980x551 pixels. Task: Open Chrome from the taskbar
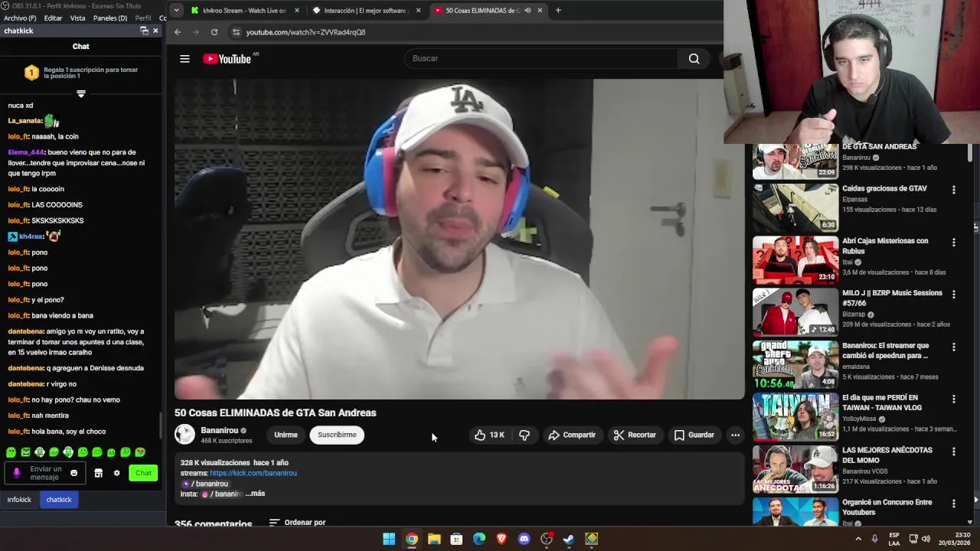(x=412, y=539)
